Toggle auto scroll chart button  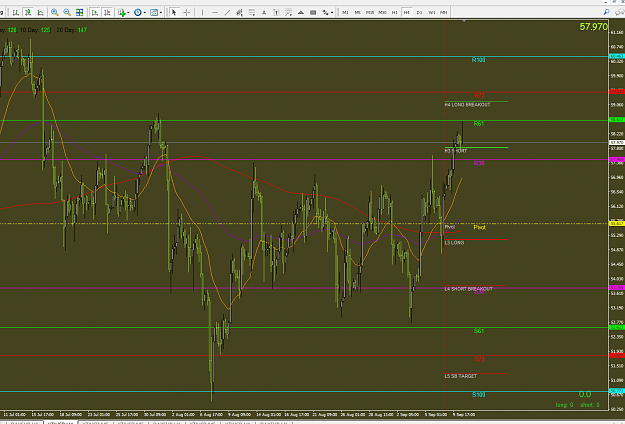(94, 12)
